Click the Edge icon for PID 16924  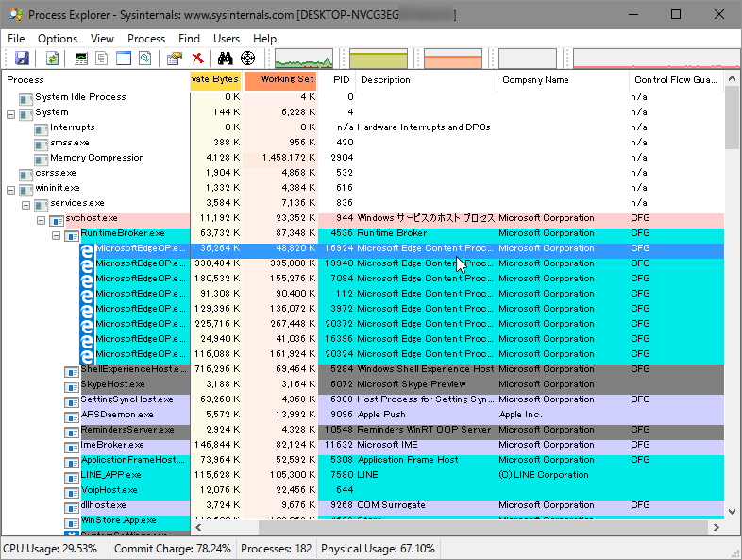click(x=87, y=251)
